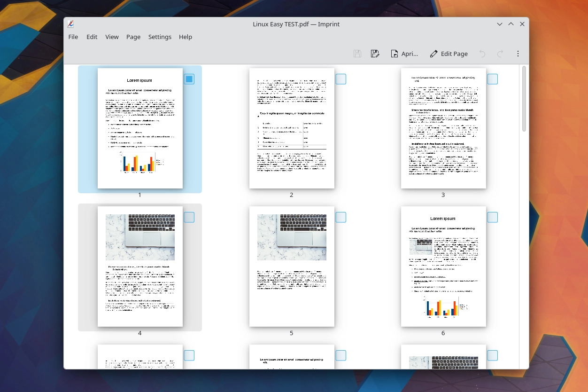Click the Save icon in the toolbar
Screen dimensions: 588x392
coord(357,54)
